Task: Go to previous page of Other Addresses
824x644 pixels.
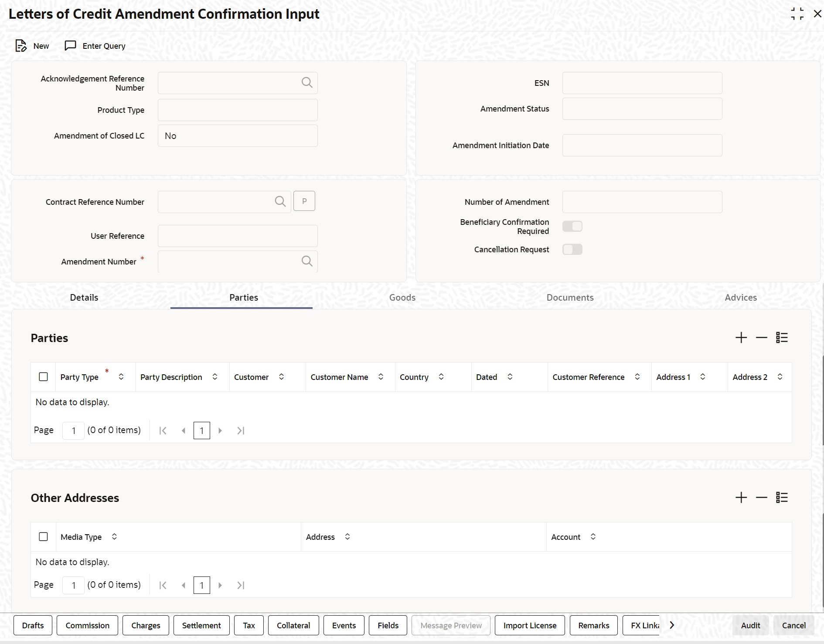Action: point(184,585)
